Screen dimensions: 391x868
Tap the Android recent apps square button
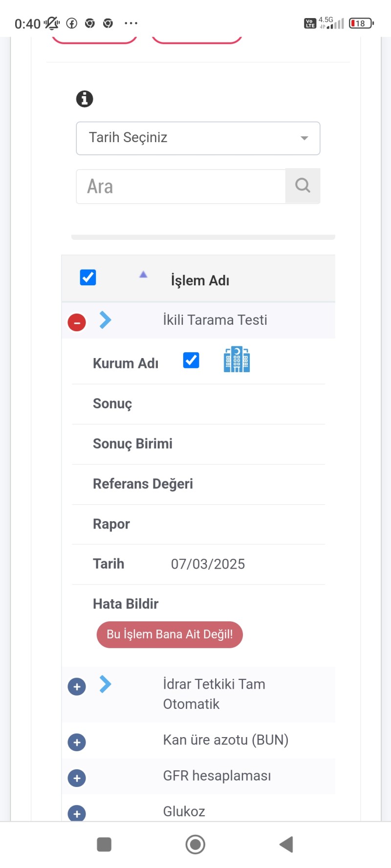[104, 844]
